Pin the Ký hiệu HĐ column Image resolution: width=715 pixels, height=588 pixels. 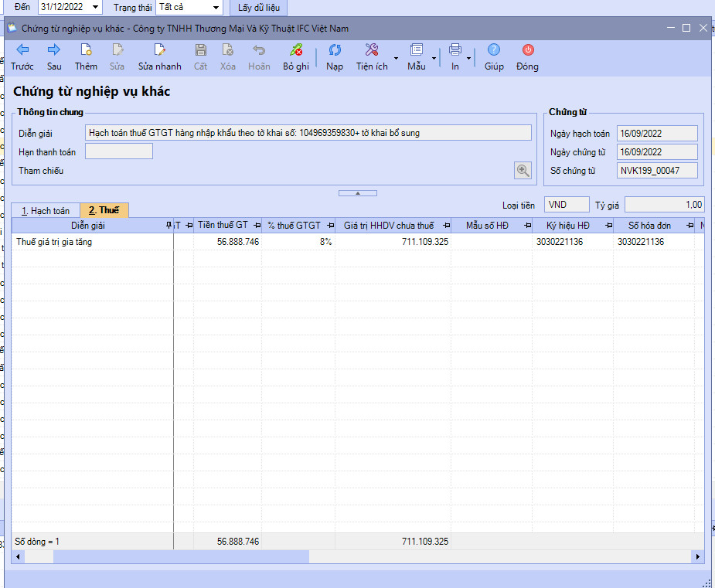[609, 225]
